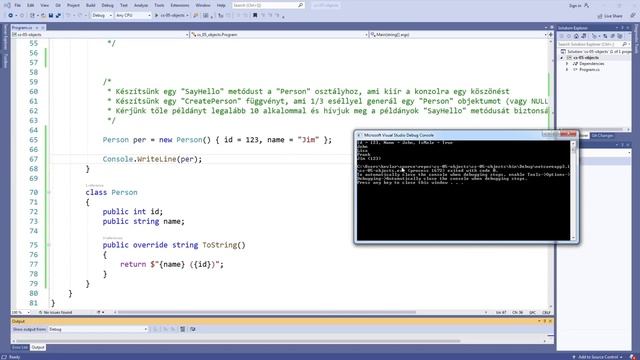Open the editor zoom percentage dropdown

(x=20, y=313)
